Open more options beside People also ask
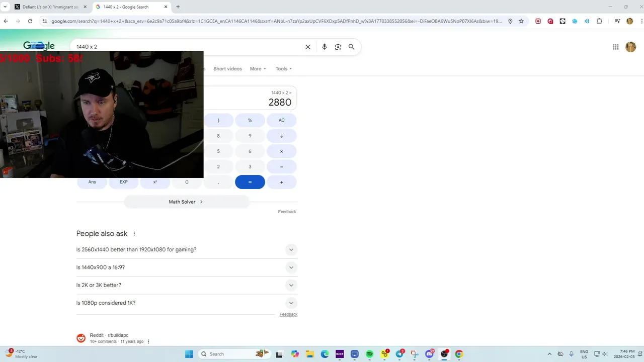 134,234
